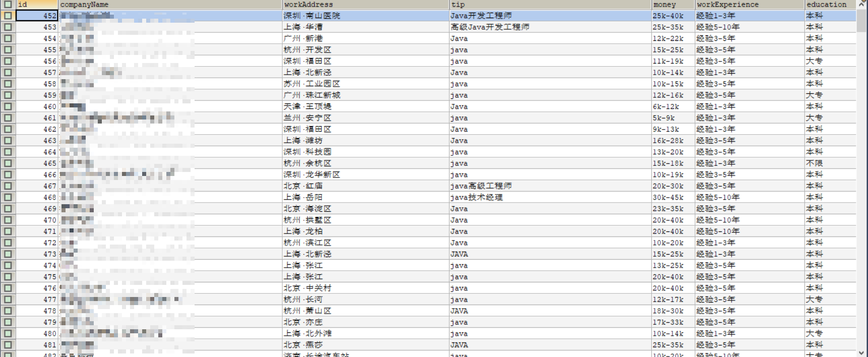868x357 pixels.
Task: Select the cell 'java高级工程师'
Action: tap(550, 186)
